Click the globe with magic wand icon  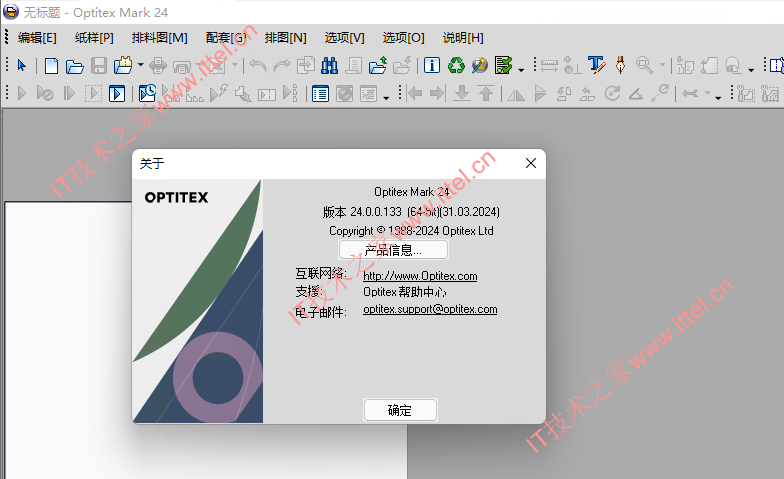[480, 66]
